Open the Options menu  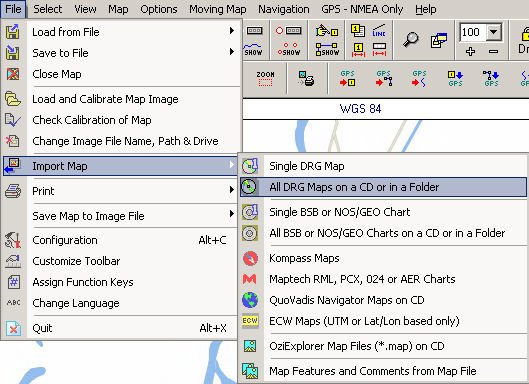pos(159,9)
